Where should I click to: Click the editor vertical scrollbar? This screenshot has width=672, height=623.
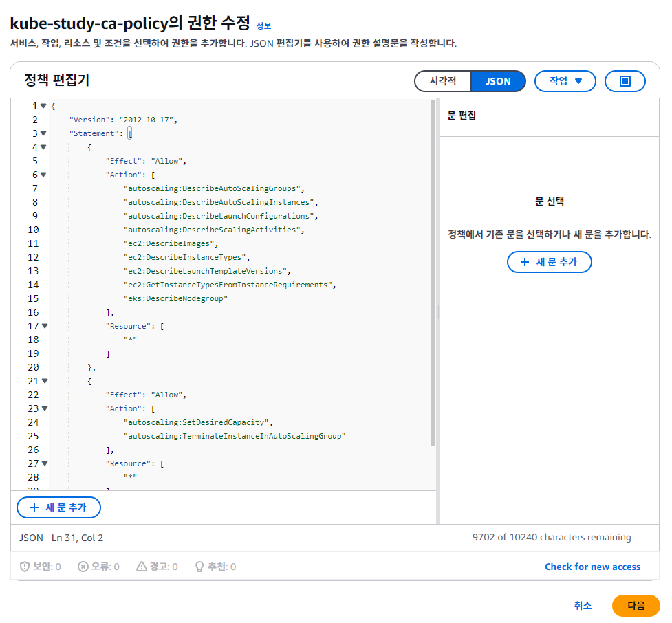pos(433,273)
